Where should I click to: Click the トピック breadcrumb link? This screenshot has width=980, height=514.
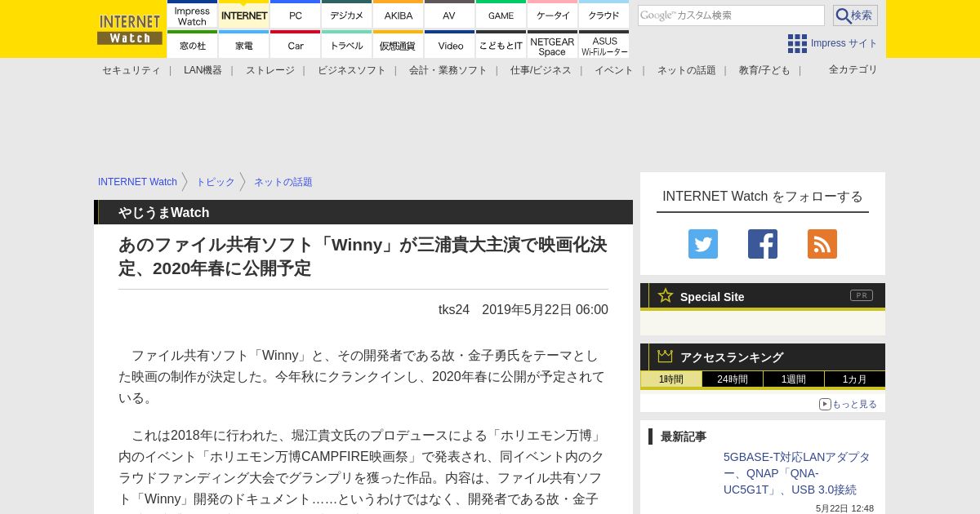click(215, 182)
